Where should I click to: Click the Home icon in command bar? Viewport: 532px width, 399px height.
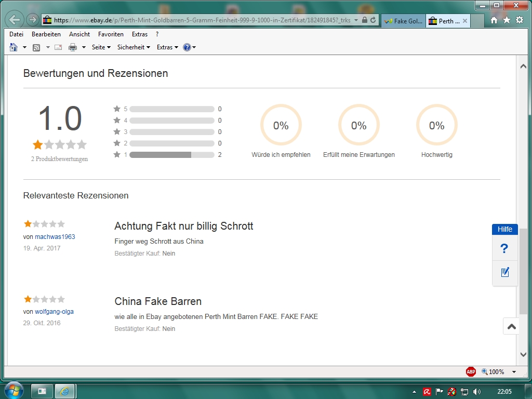click(14, 47)
